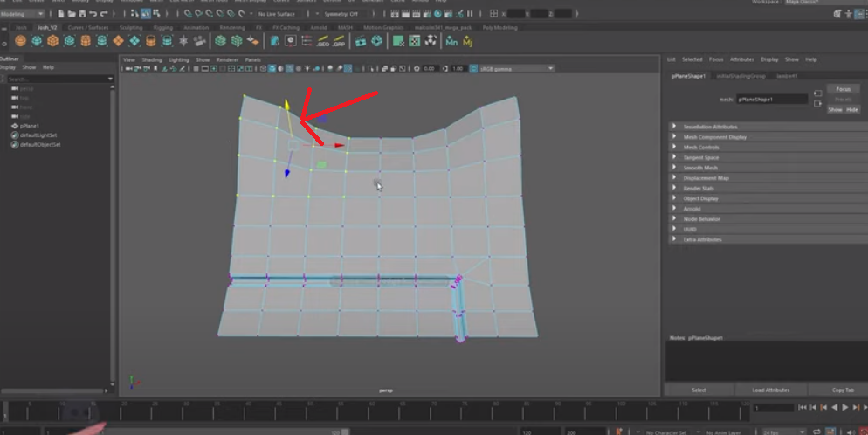
Task: Switch to the Poly Modeling shelf tab
Action: point(499,28)
